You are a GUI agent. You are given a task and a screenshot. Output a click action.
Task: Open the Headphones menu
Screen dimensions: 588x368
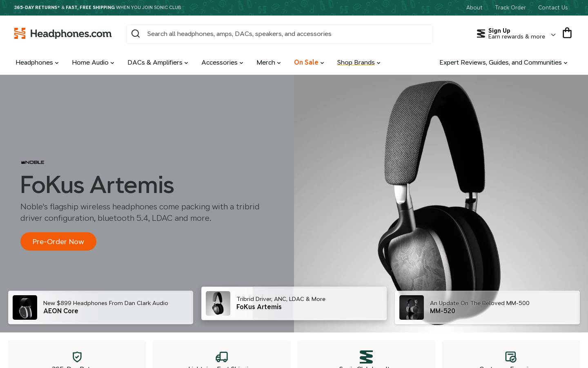[x=37, y=63]
